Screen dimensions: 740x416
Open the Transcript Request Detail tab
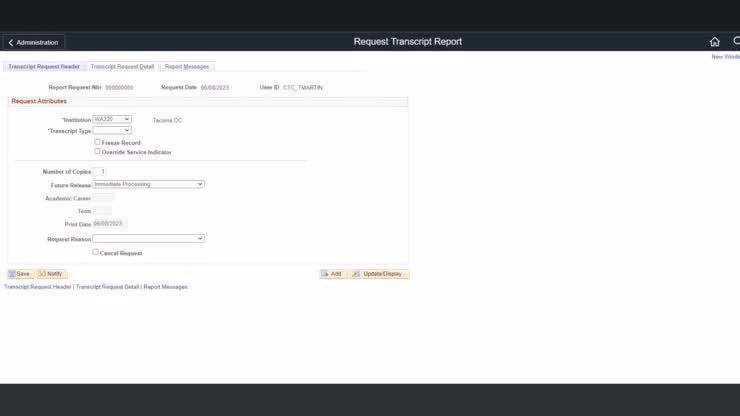click(x=122, y=67)
